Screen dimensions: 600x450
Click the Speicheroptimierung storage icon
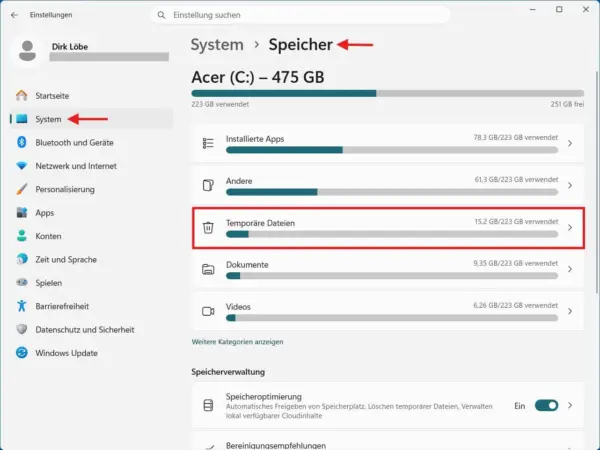pos(208,405)
